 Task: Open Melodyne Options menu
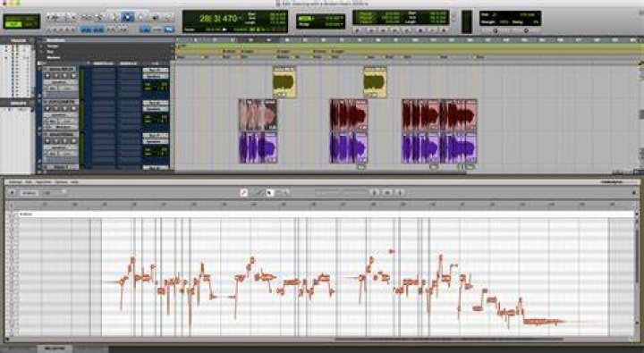click(61, 181)
